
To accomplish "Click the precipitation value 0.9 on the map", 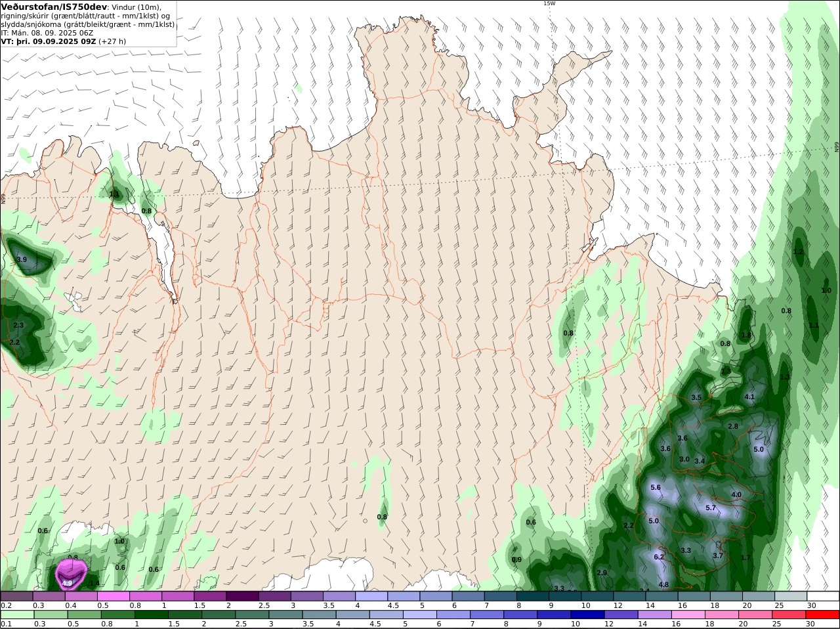I will tap(516, 560).
